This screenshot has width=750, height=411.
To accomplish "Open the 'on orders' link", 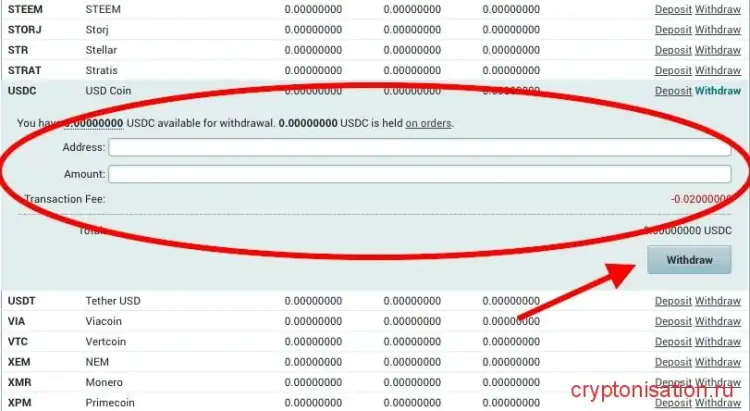I will pyautogui.click(x=428, y=123).
